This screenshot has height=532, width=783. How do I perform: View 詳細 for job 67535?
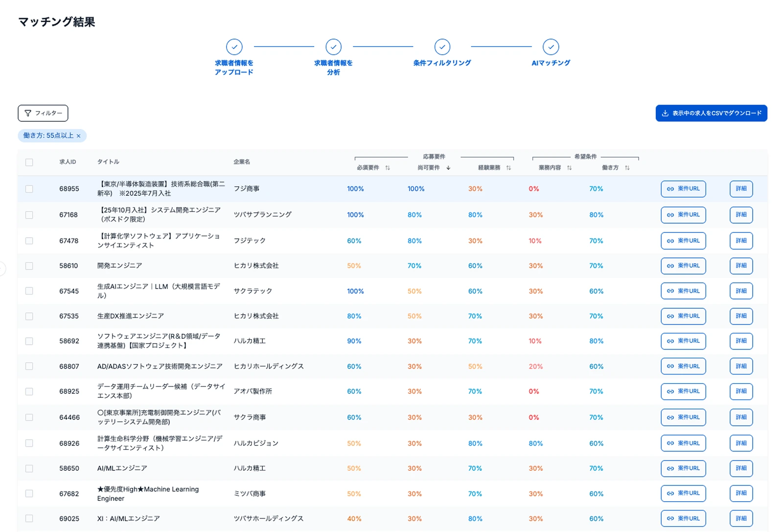coord(741,316)
